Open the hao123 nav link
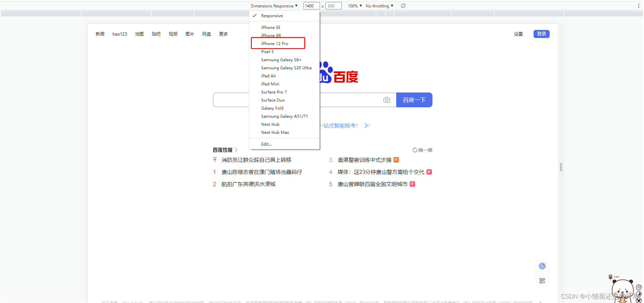The image size is (644, 303). pos(120,34)
